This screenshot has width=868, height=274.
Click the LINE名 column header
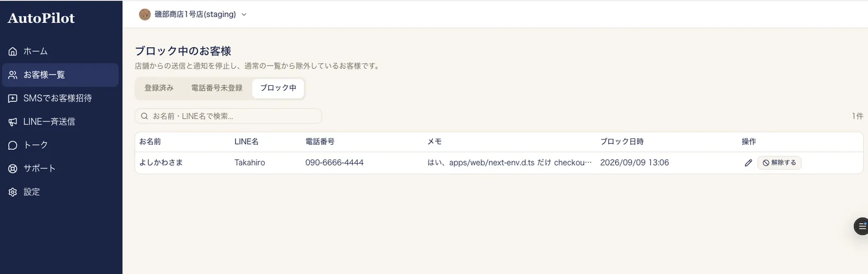[x=246, y=142]
